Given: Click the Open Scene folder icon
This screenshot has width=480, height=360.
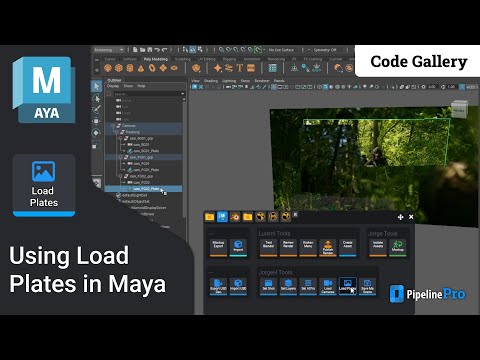Looking at the screenshot, I should (x=142, y=50).
